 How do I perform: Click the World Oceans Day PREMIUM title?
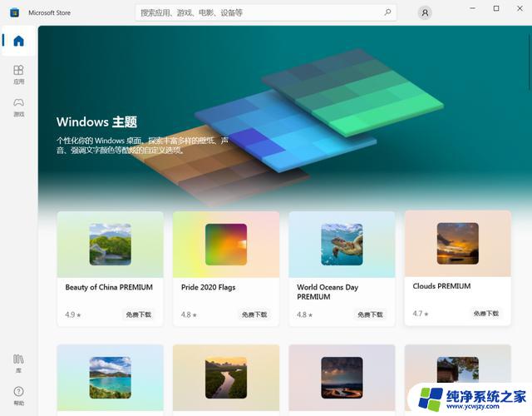pos(328,292)
